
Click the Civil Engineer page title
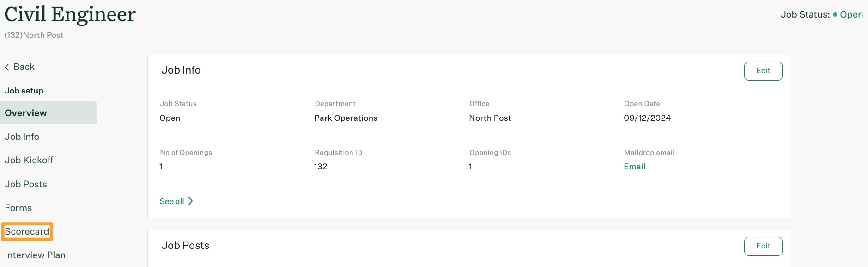click(x=70, y=15)
